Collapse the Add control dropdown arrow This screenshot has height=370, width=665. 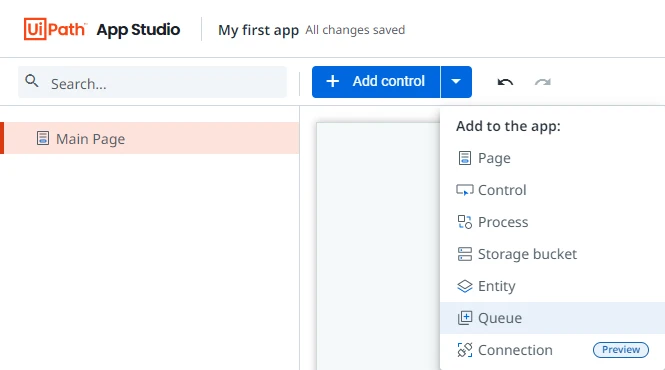coord(456,82)
